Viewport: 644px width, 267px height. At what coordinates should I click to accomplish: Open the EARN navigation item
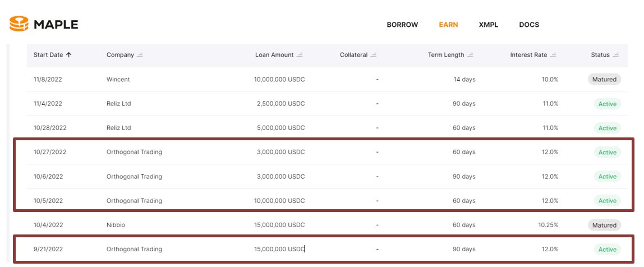448,25
